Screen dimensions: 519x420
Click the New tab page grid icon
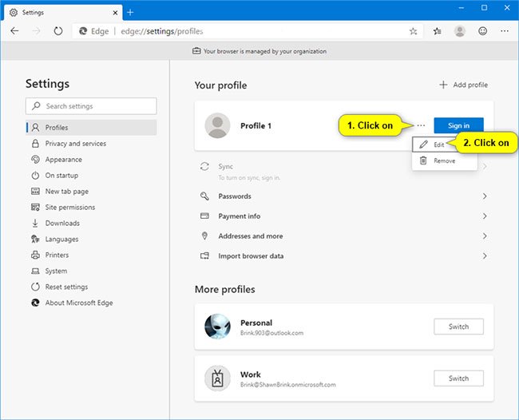[35, 191]
